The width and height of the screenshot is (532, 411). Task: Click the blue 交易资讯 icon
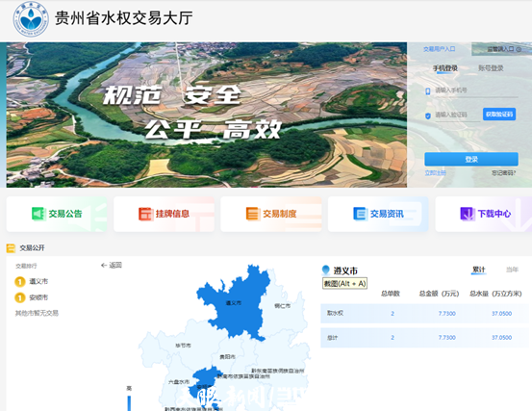click(360, 214)
